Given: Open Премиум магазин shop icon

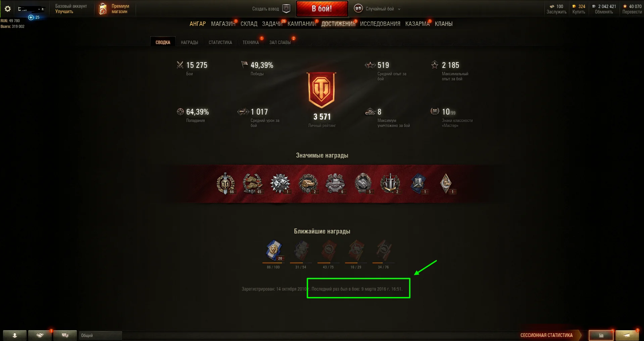Looking at the screenshot, I should [103, 9].
